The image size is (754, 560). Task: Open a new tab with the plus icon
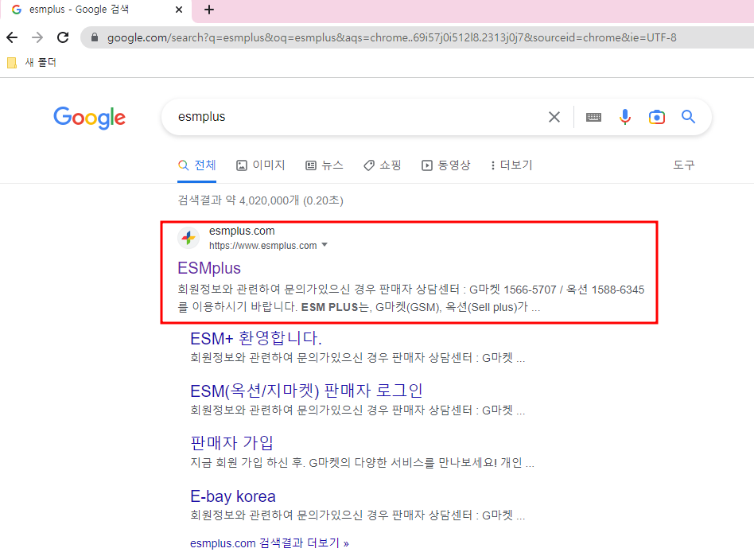pos(209,10)
